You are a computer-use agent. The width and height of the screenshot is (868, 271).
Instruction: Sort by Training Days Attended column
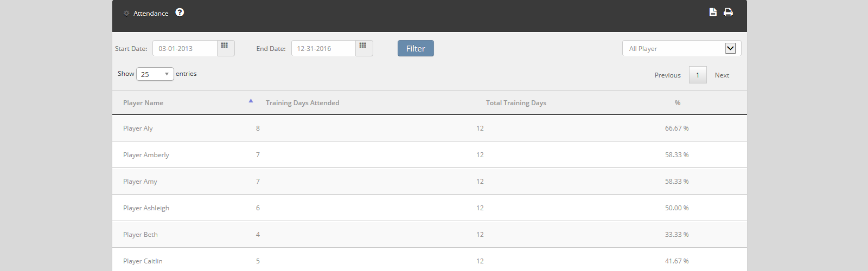(302, 103)
